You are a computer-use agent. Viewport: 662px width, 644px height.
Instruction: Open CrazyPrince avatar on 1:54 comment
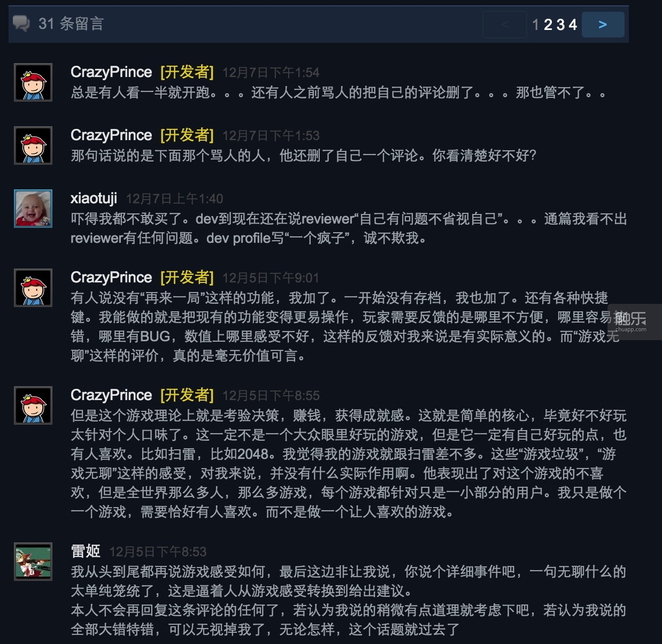tap(33, 82)
